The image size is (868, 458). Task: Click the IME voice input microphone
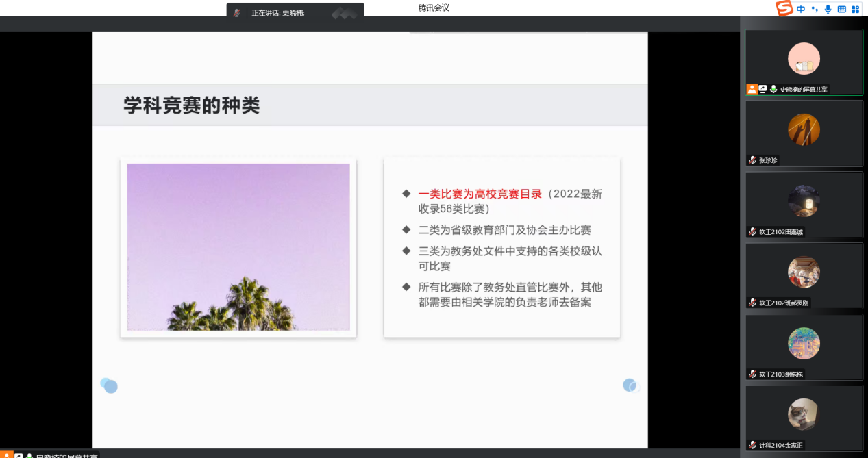(x=828, y=9)
